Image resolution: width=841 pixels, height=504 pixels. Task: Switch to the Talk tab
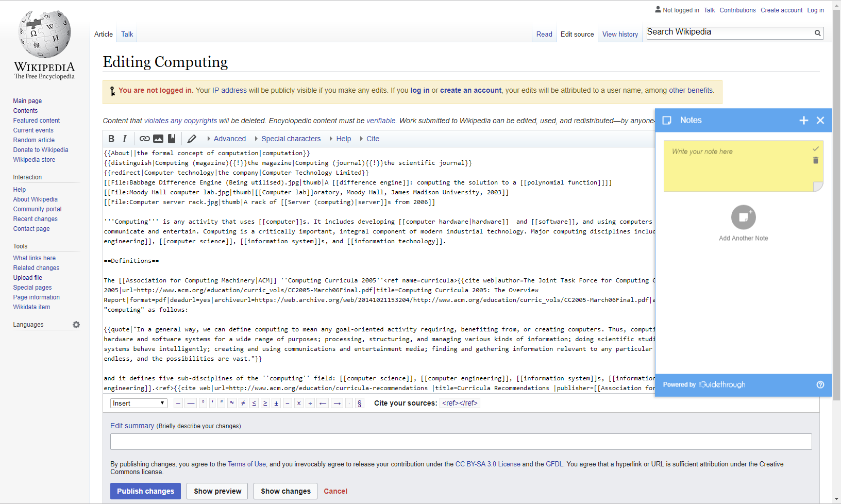pos(127,34)
